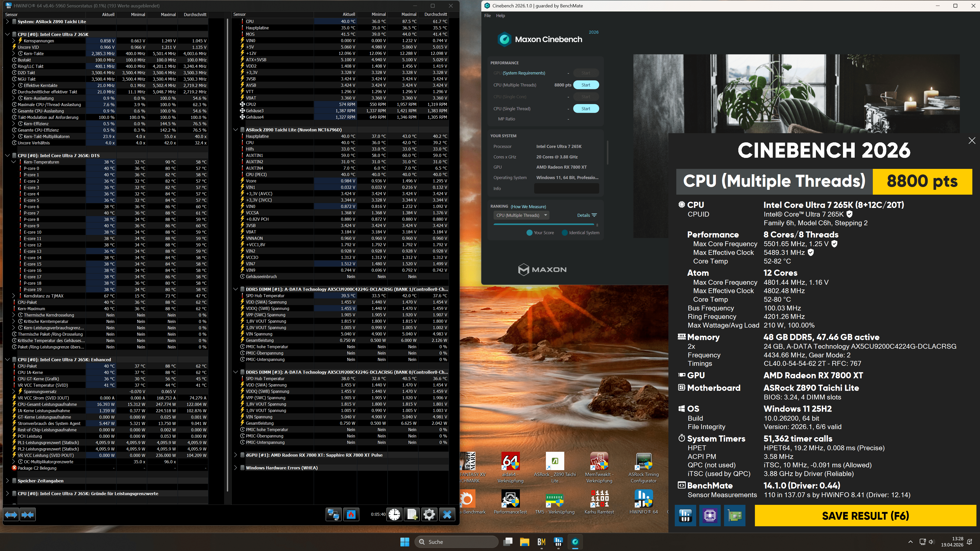Viewport: 980px width, 551px height.
Task: Expand the Windows Hardware Errors (WHEA) section
Action: tap(236, 468)
